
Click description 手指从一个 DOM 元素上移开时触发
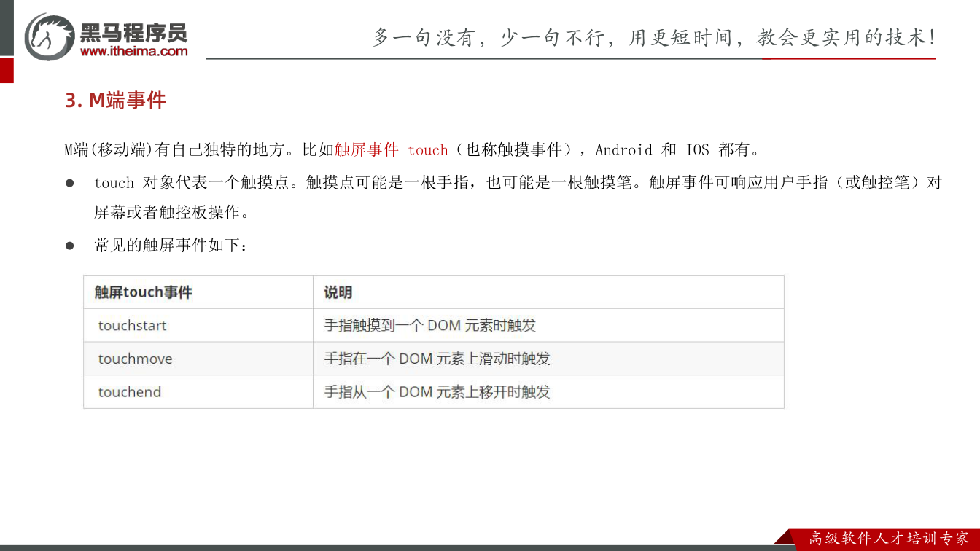click(437, 392)
